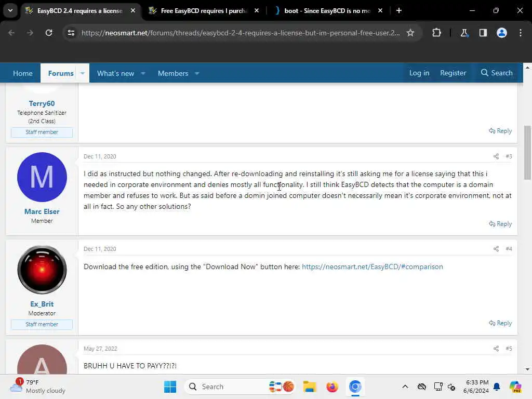The width and height of the screenshot is (532, 399).
Task: Close the 'EasyBCD 2.4 requires a license' tab
Action: coord(133,11)
